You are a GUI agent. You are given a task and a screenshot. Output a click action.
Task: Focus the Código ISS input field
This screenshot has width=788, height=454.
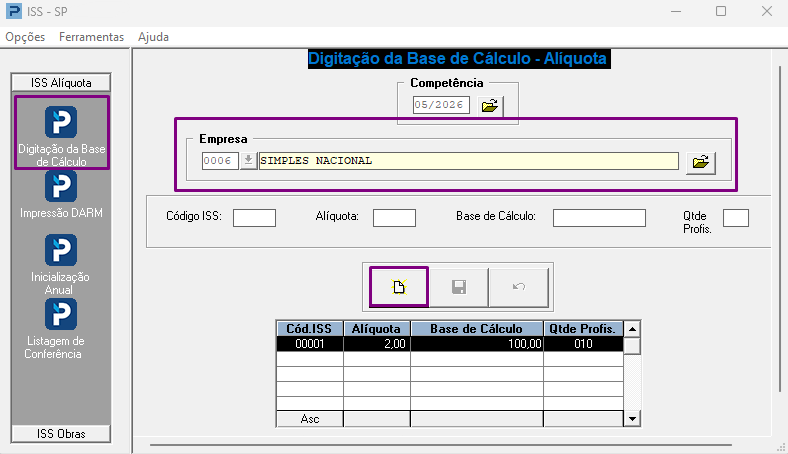(254, 218)
